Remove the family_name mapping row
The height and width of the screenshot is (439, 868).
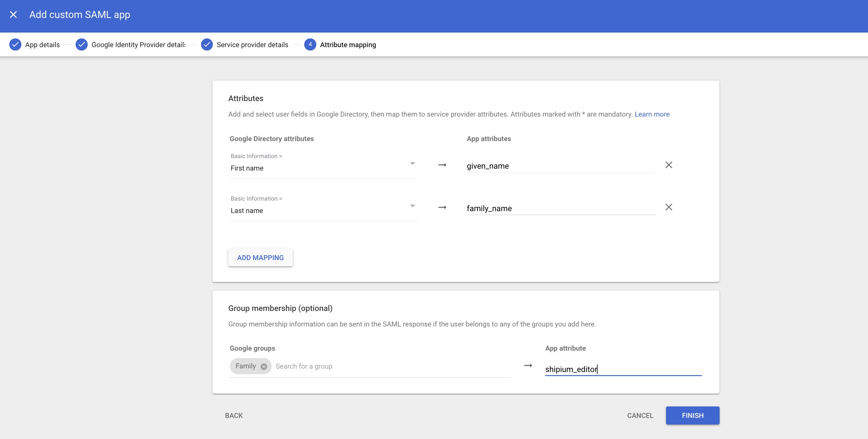669,207
